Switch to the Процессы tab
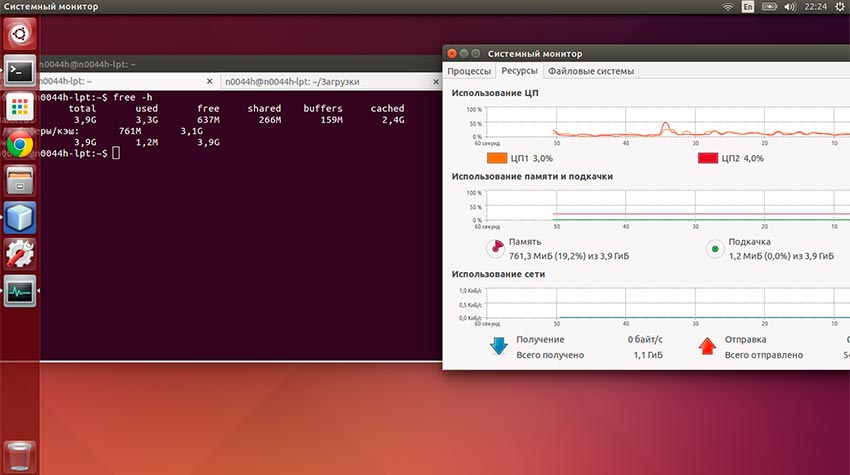The height and width of the screenshot is (475, 850). 469,71
